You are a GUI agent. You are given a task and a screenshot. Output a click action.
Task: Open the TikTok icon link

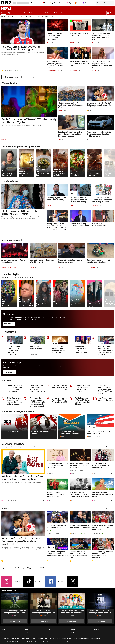pos(29,581)
